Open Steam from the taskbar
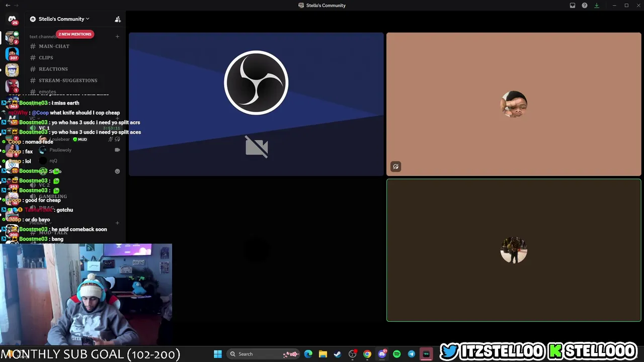The height and width of the screenshot is (362, 644). pyautogui.click(x=338, y=354)
